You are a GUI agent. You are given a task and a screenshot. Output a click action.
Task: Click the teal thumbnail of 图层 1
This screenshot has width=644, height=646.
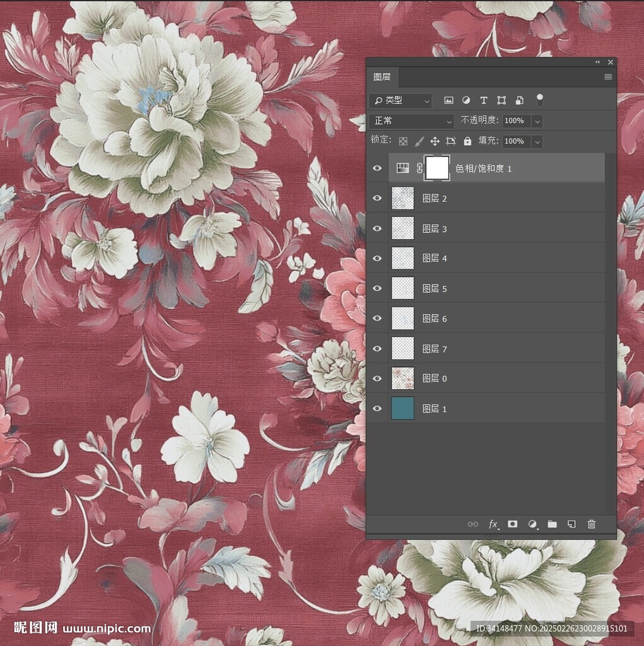[402, 408]
